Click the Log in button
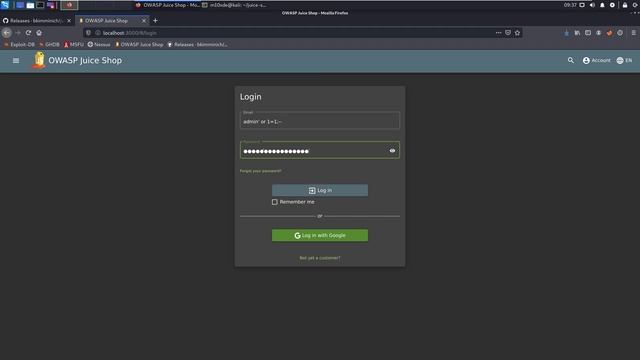This screenshot has width=640, height=360. [320, 190]
